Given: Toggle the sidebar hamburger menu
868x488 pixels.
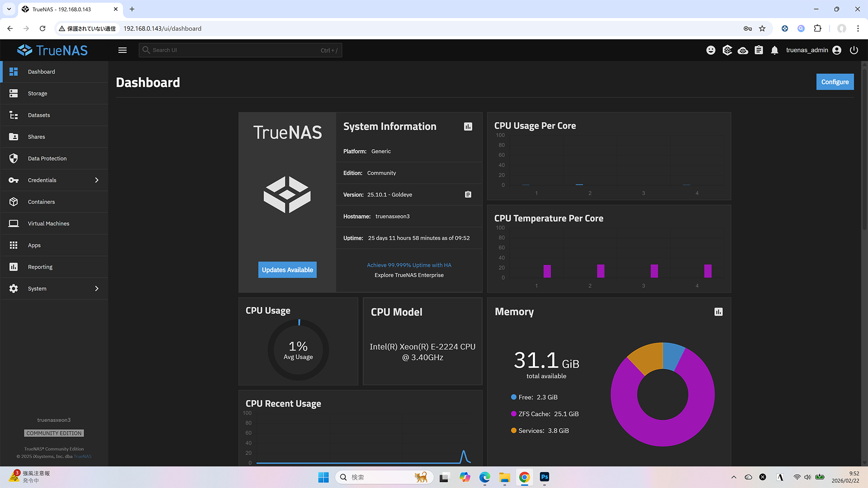Looking at the screenshot, I should 123,50.
